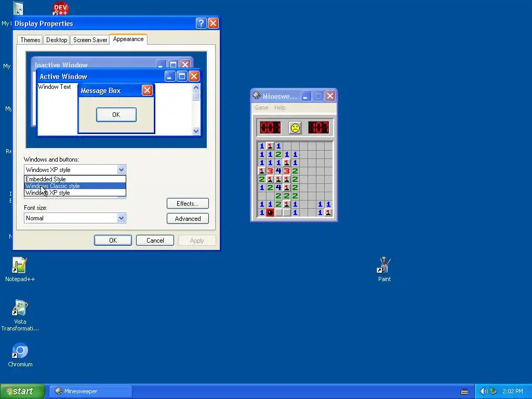Click the Safely Remove Hardware tray icon
Viewport: 532px width, 399px height.
pyautogui.click(x=494, y=391)
